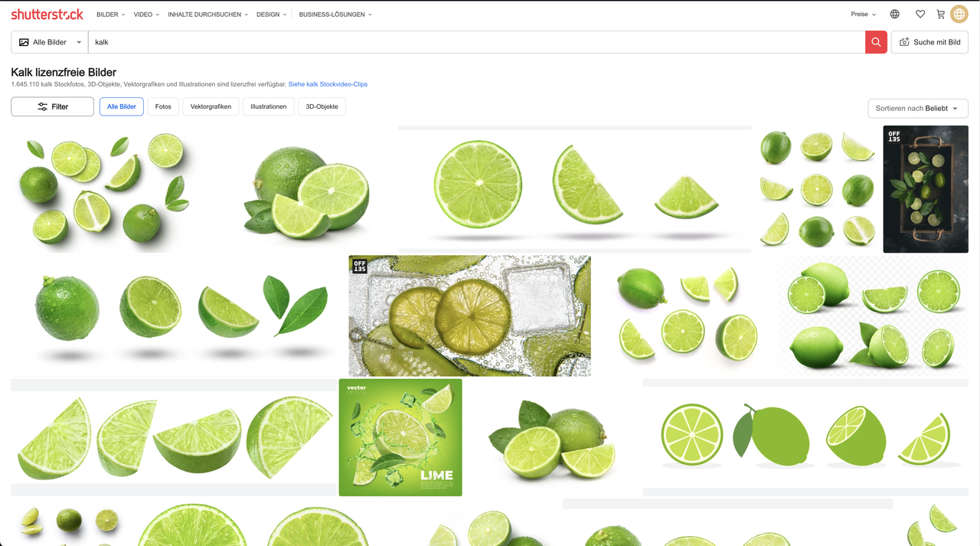The image size is (980, 546).
Task: Open the favorites heart icon
Action: click(x=920, y=14)
